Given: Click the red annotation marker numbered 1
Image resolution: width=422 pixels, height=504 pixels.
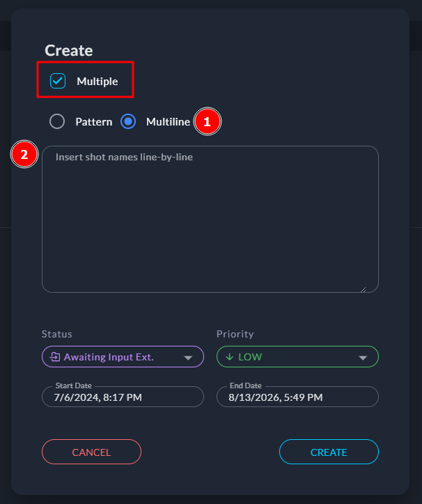Looking at the screenshot, I should 207,122.
